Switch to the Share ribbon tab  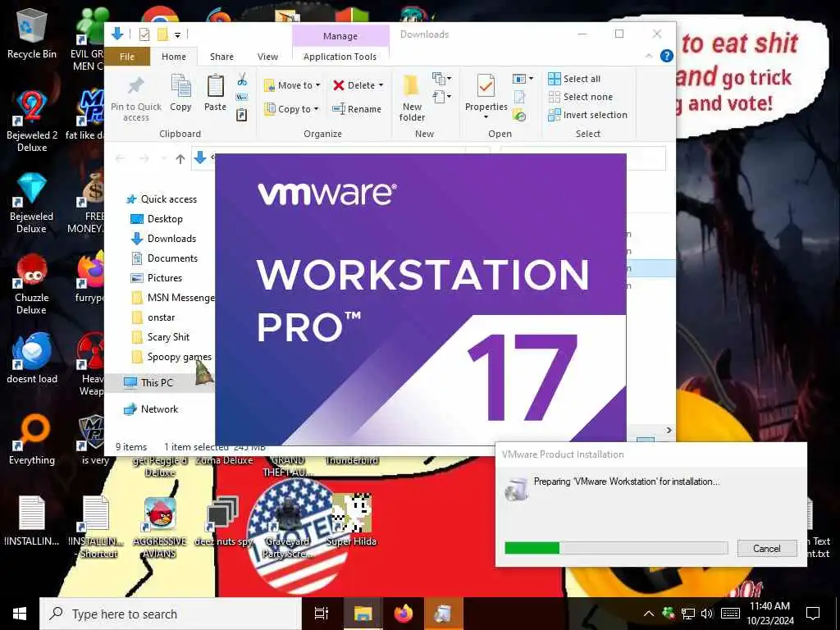coord(221,57)
